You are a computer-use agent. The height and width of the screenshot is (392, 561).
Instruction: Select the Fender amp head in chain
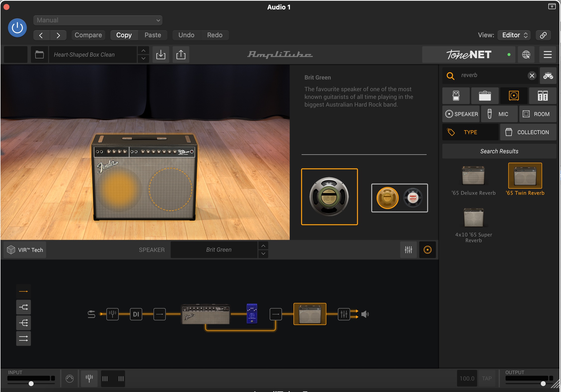coord(205,314)
